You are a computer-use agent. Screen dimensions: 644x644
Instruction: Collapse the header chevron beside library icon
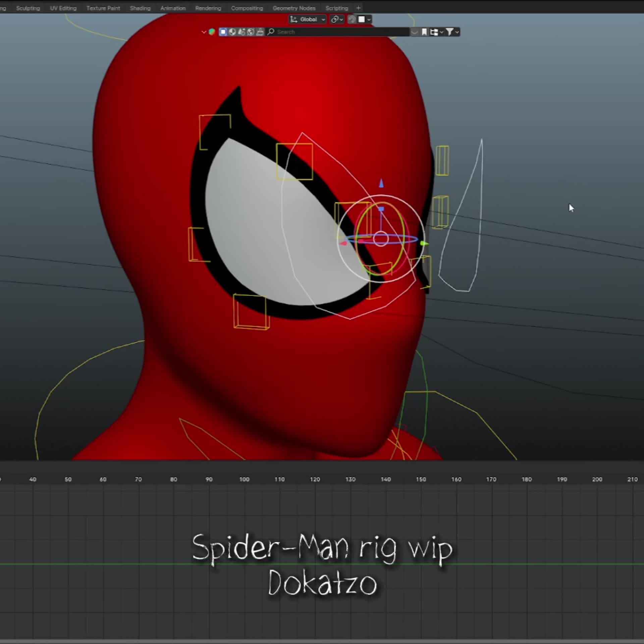(x=204, y=32)
